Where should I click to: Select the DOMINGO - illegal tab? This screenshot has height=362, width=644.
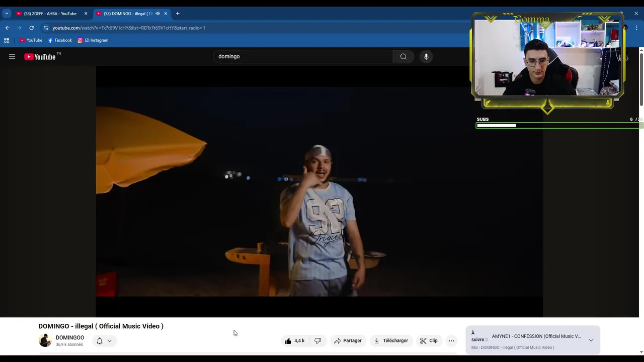click(128, 14)
